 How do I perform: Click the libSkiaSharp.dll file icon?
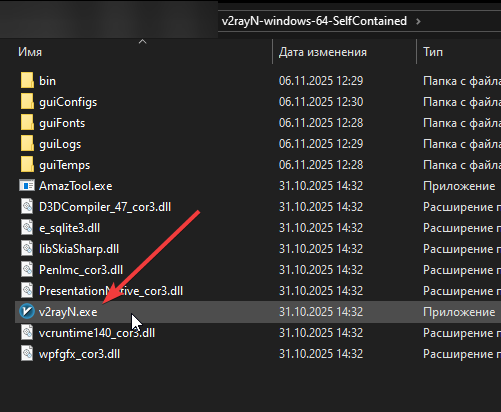tap(27, 249)
